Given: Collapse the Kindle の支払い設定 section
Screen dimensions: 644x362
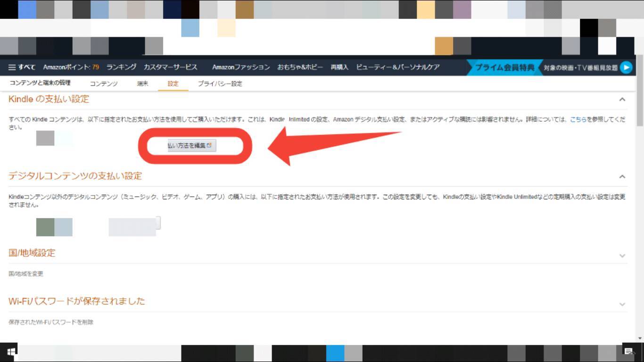Looking at the screenshot, I should point(622,99).
